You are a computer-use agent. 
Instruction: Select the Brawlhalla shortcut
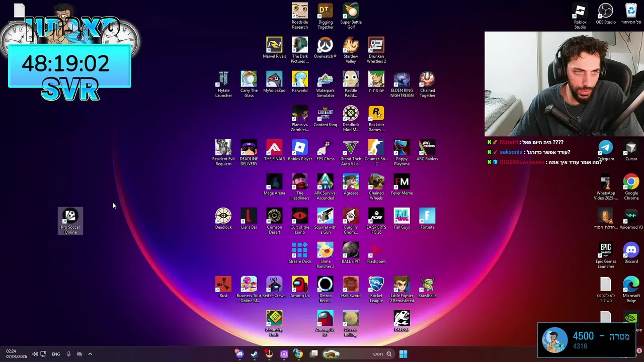[x=427, y=287]
